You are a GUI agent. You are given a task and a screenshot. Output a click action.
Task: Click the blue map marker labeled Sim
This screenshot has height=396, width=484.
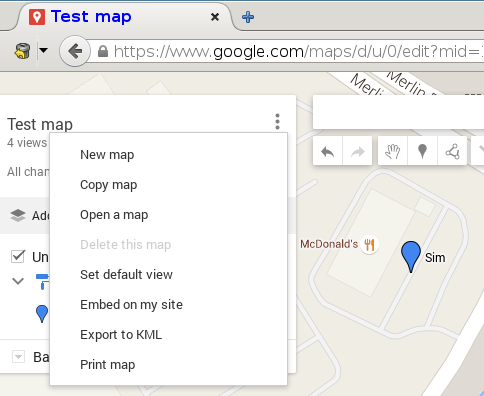click(411, 257)
